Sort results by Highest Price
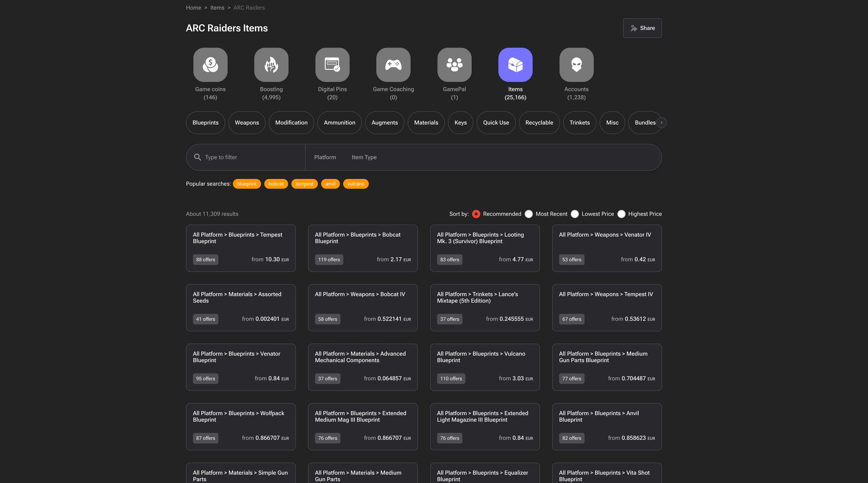 pos(621,214)
